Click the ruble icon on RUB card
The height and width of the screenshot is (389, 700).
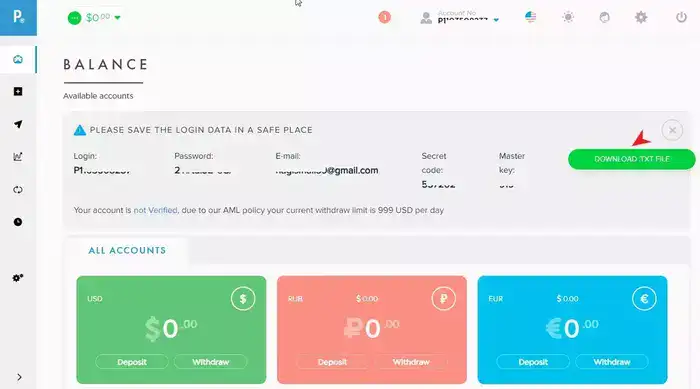(x=443, y=298)
